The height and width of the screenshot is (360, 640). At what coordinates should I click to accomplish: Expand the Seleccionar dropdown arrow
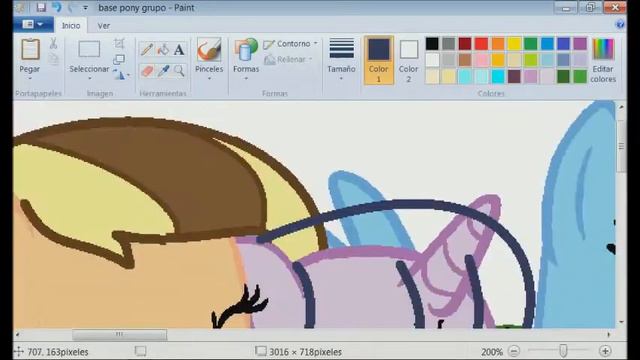(x=89, y=78)
